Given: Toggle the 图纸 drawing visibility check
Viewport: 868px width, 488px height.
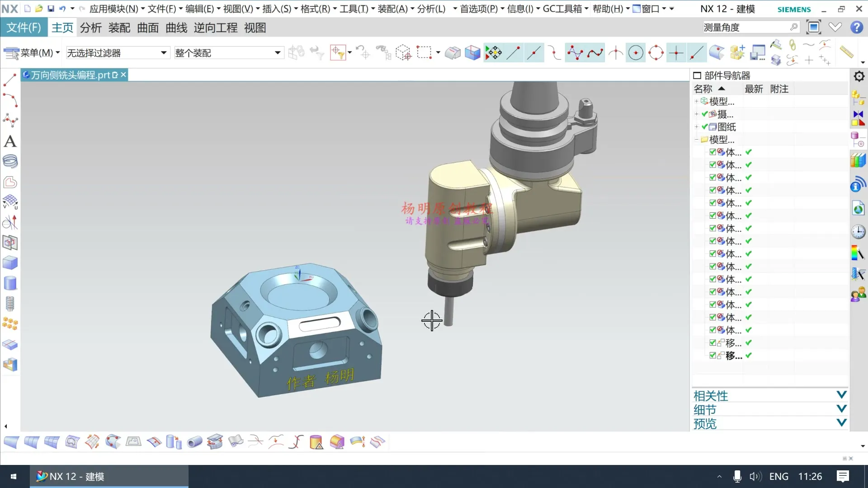Looking at the screenshot, I should tap(704, 127).
